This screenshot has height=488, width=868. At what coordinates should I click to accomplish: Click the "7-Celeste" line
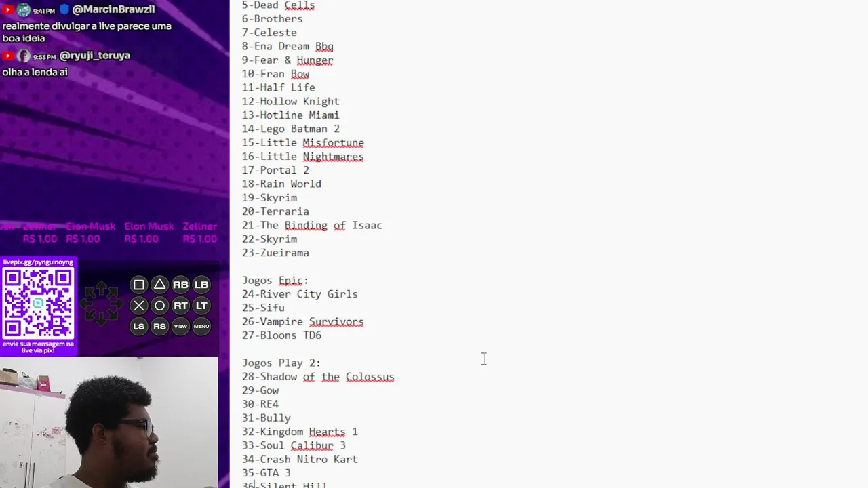[269, 33]
